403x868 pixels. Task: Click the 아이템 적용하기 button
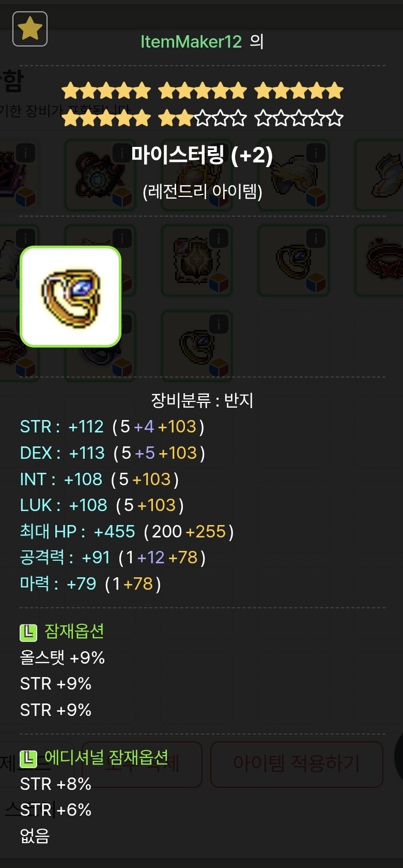tap(297, 764)
